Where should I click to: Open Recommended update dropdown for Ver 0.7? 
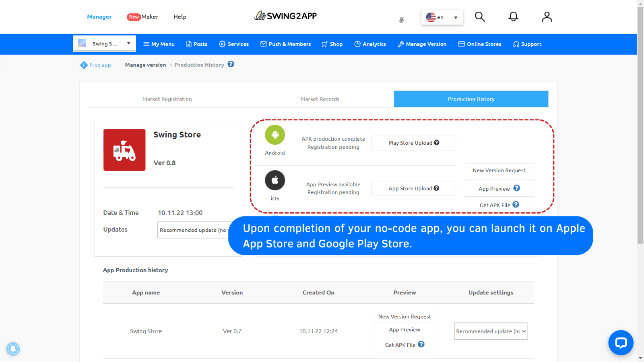(x=490, y=331)
